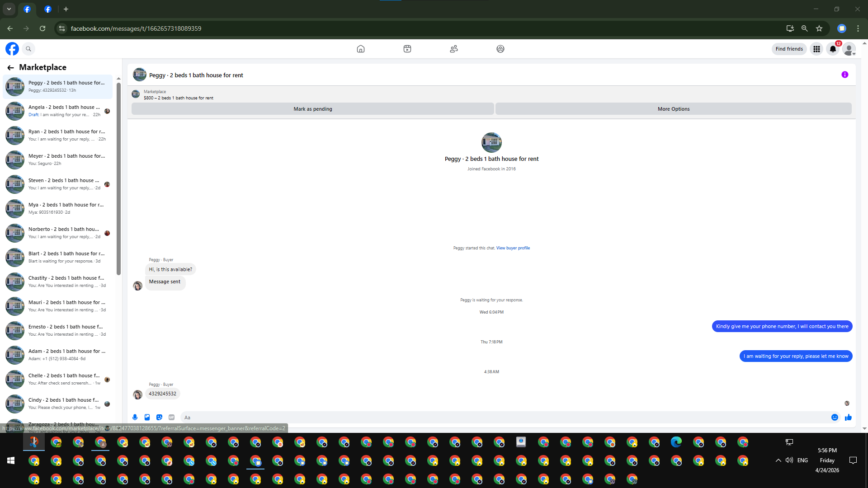Image resolution: width=868 pixels, height=488 pixels.
Task: Show hidden system tray icons
Action: coord(778,460)
